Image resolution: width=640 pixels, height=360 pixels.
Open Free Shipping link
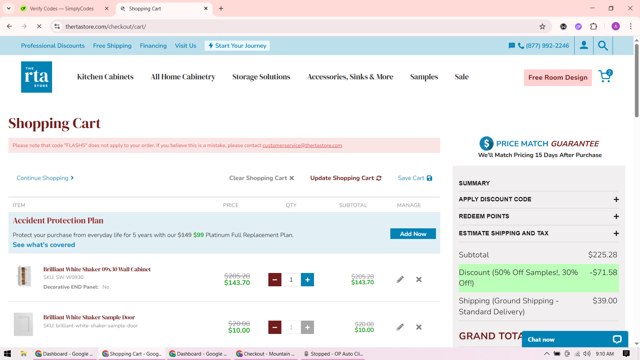tap(112, 46)
